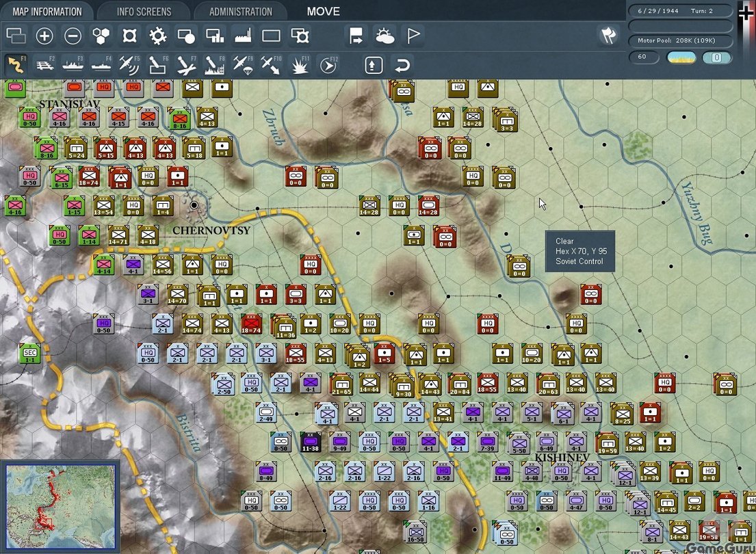This screenshot has width=756, height=554.
Task: Select the F4 amphibious ship mode
Action: [101, 64]
